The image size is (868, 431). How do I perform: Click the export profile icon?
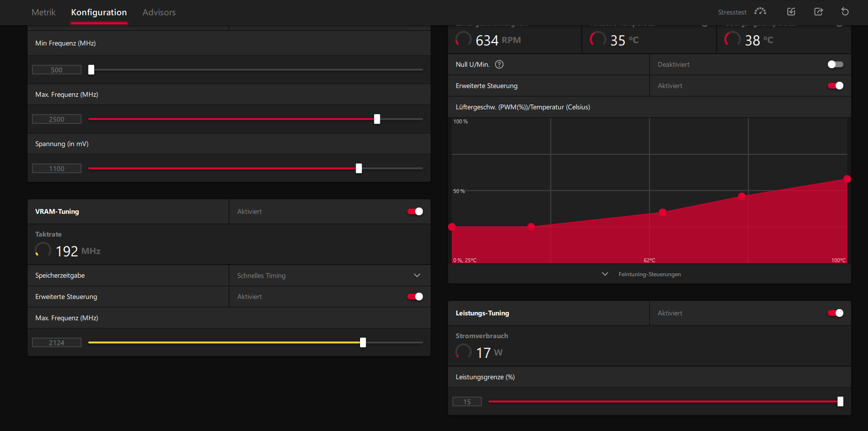(818, 12)
